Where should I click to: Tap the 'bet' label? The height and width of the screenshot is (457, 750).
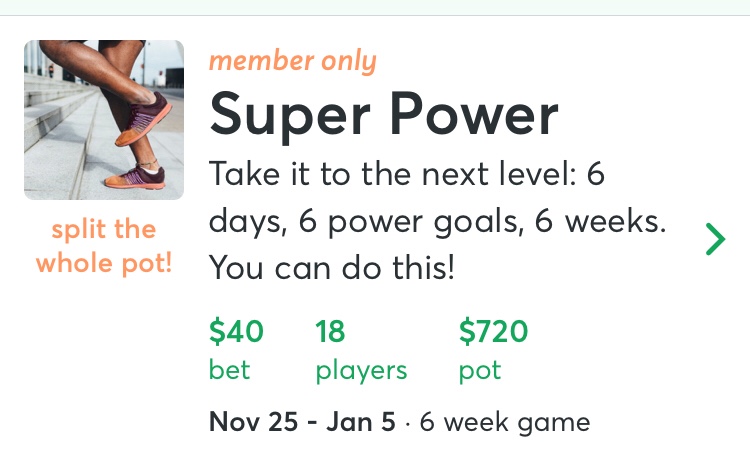click(229, 370)
